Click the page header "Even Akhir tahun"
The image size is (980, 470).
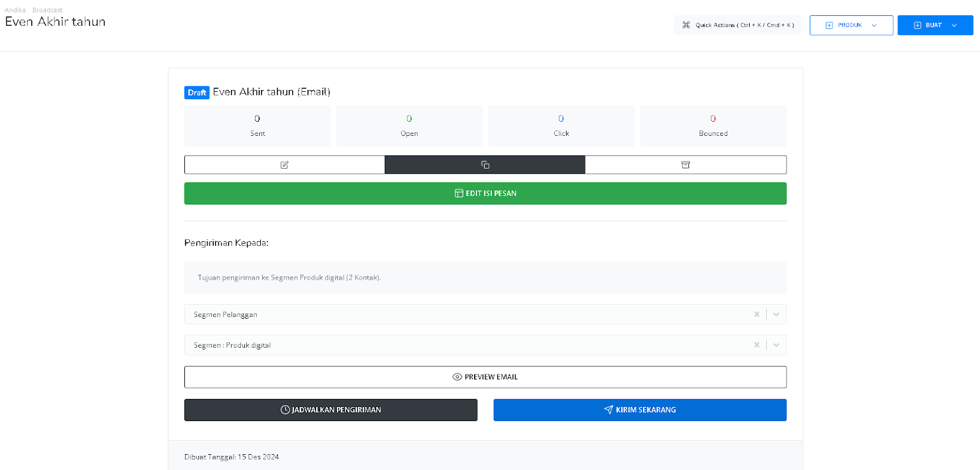(x=55, y=22)
